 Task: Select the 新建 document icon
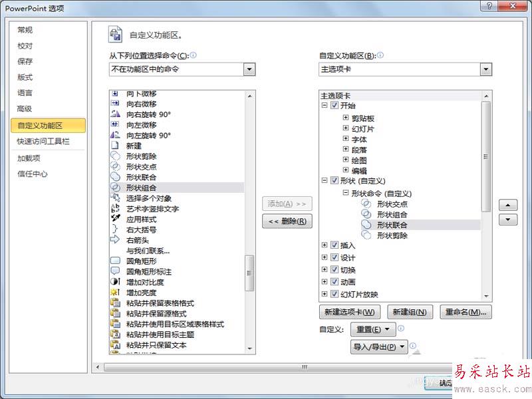pyautogui.click(x=115, y=146)
